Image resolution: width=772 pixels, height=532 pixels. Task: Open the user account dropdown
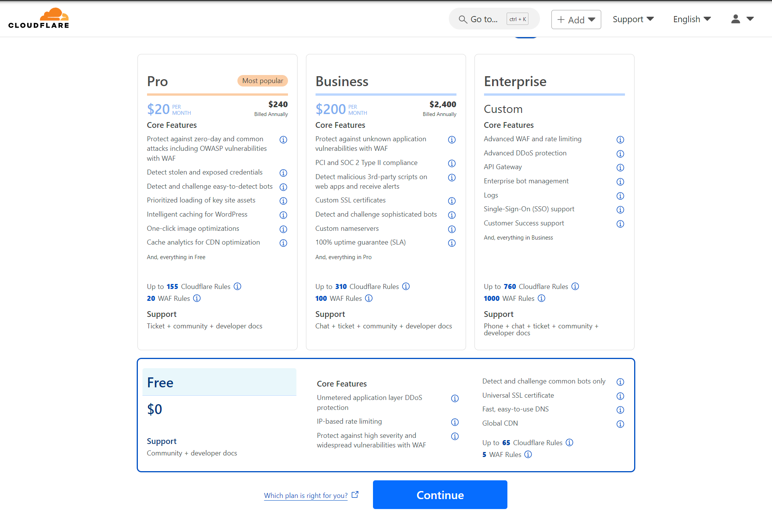point(742,19)
